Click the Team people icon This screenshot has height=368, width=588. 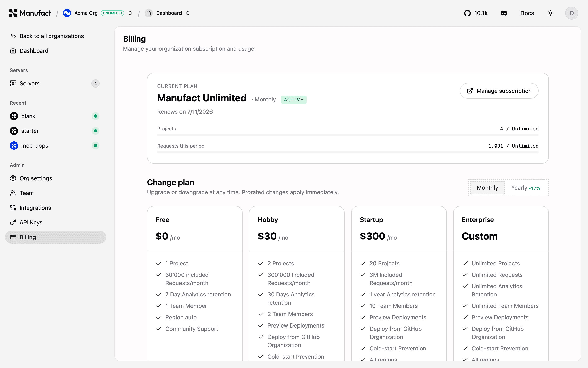click(13, 193)
